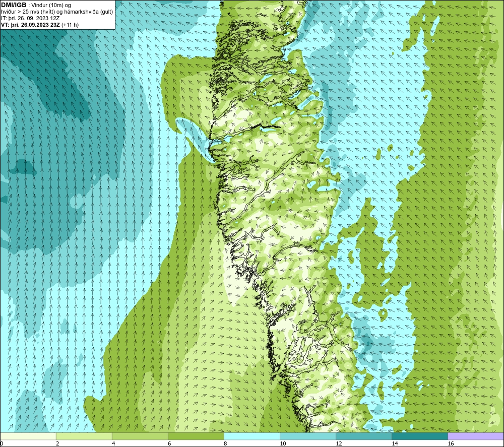
Task: Click the 4–6 m/s green legend swatch
Action: [140, 436]
